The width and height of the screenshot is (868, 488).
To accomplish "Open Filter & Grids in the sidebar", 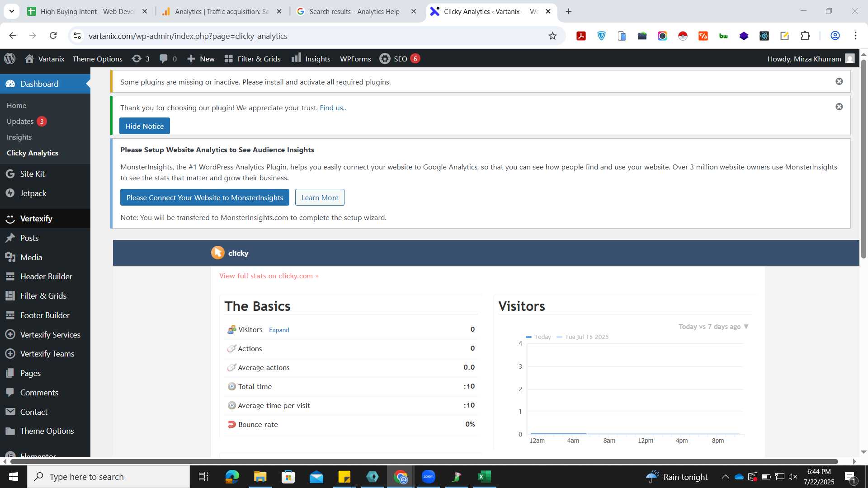I will click(x=45, y=296).
